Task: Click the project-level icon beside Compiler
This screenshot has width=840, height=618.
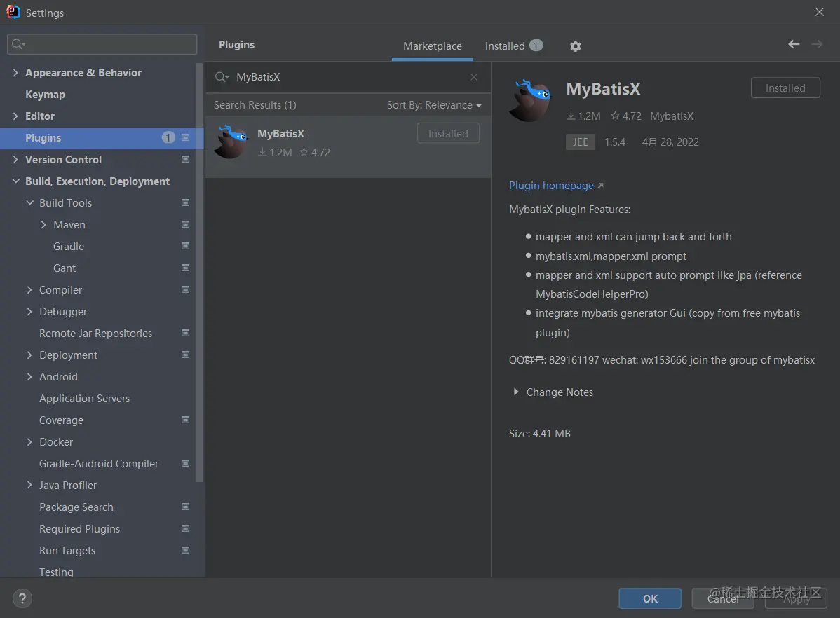Action: click(x=185, y=289)
